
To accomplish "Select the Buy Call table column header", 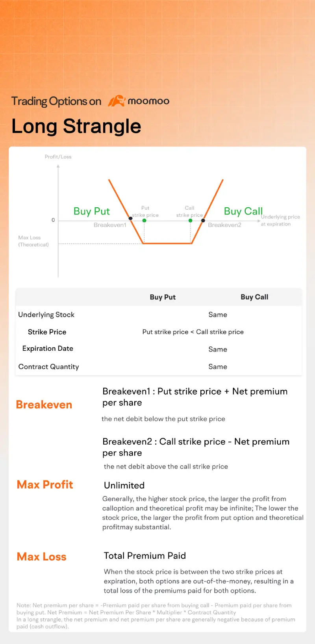I will [254, 297].
